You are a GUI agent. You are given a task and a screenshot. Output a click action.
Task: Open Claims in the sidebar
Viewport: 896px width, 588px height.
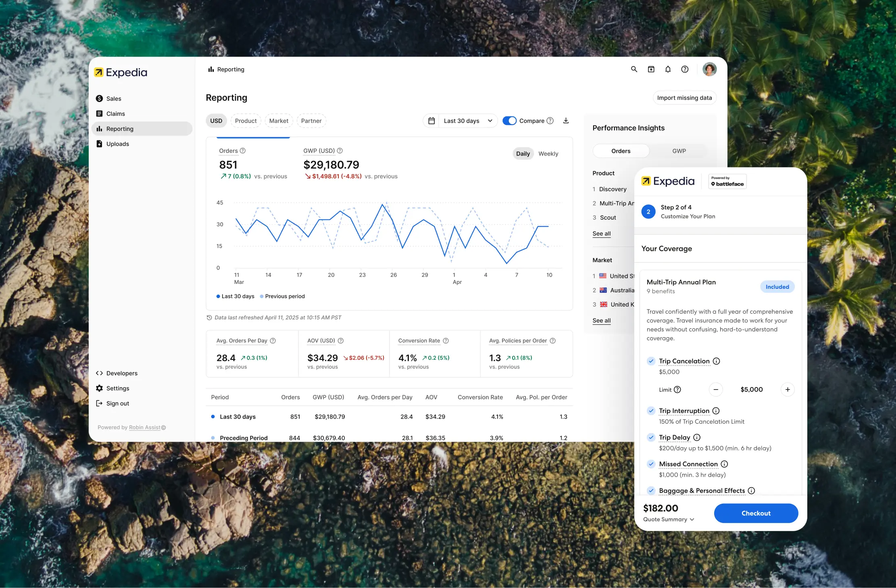click(x=115, y=114)
